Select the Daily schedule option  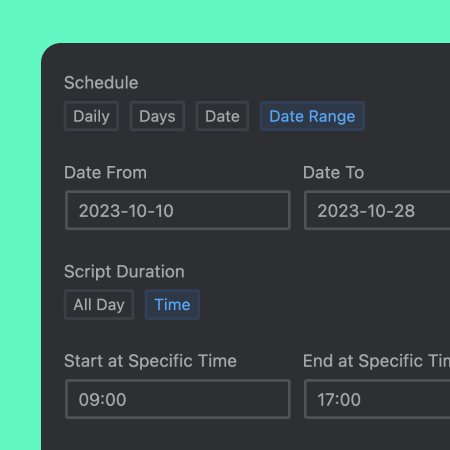[91, 116]
